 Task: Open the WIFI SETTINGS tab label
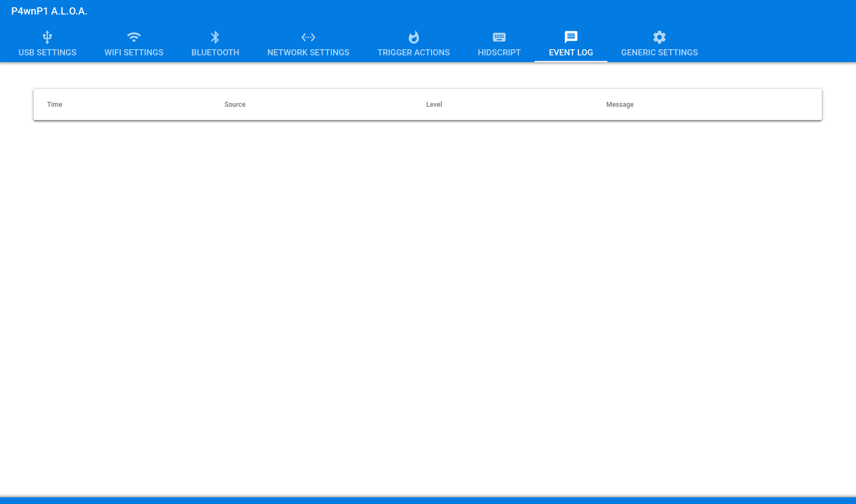[x=134, y=53]
